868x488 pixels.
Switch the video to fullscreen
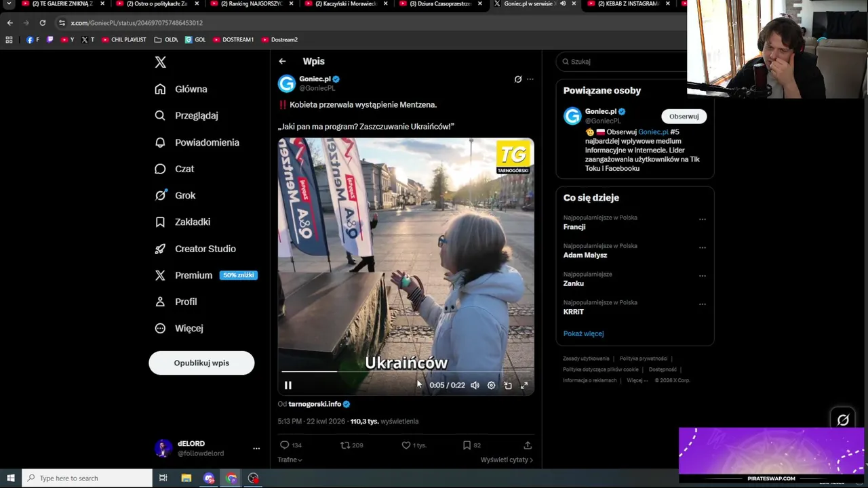524,385
